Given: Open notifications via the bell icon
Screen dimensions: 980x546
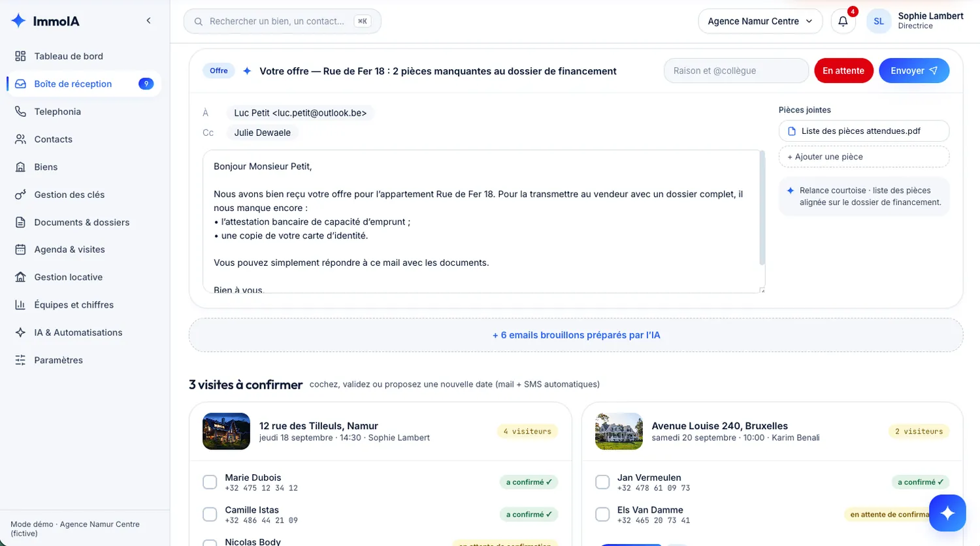Looking at the screenshot, I should point(843,21).
